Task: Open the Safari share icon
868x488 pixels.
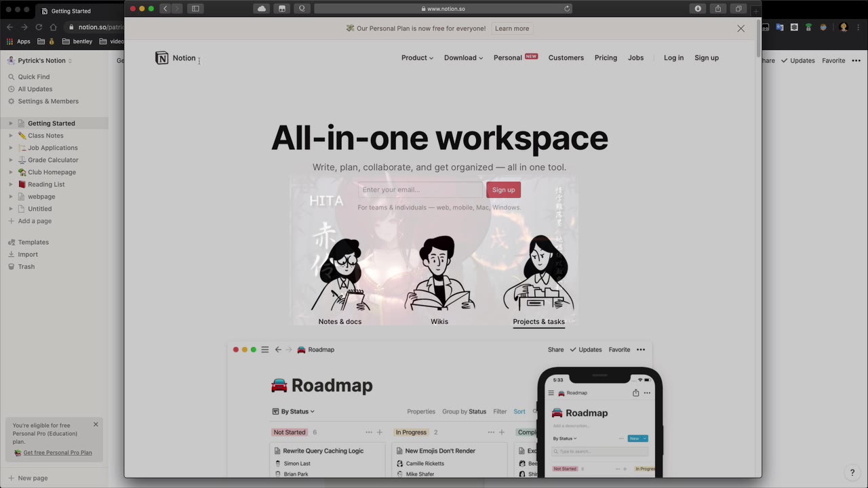Action: click(718, 9)
